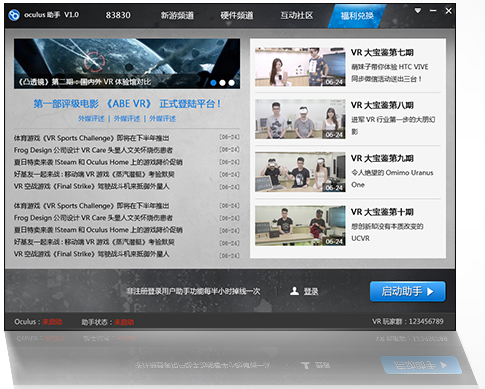
Task: Select the middle carousel indicator dot
Action: (222, 83)
